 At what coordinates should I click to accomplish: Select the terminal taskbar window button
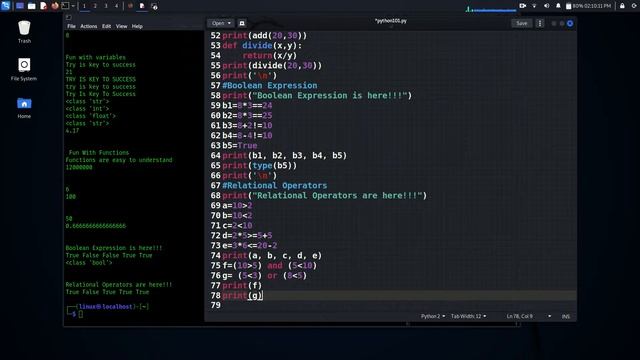(154, 6)
